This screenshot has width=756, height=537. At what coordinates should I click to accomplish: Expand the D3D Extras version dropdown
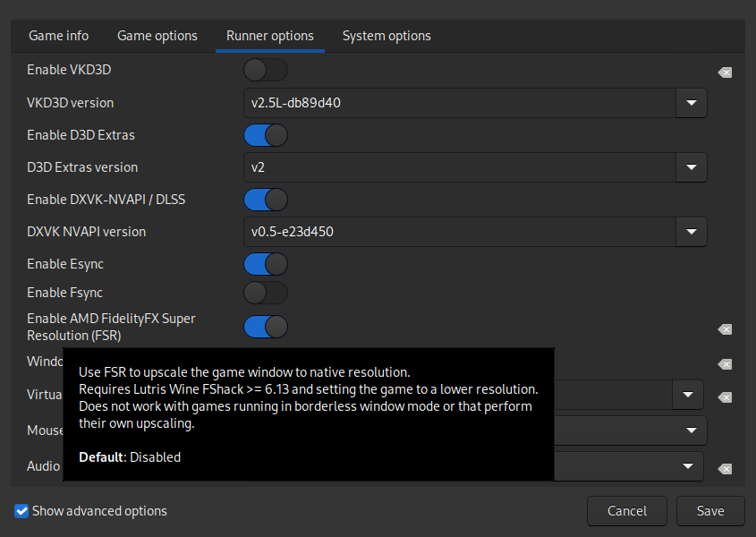tap(691, 167)
